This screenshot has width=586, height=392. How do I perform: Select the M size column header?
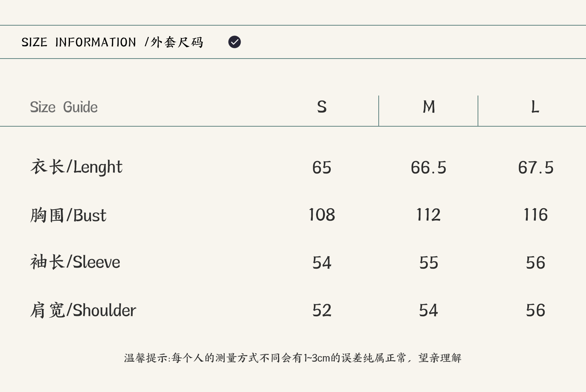[429, 107]
